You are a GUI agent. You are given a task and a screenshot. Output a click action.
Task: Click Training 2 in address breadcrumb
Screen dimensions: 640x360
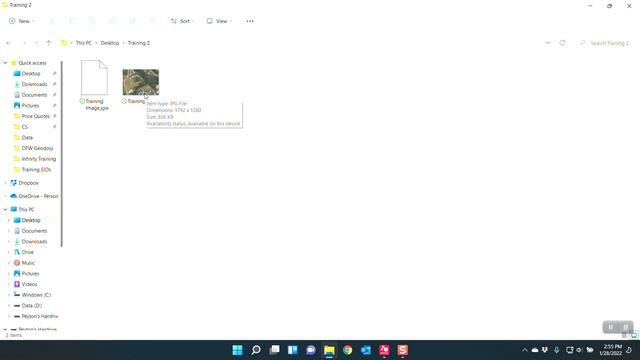139,43
